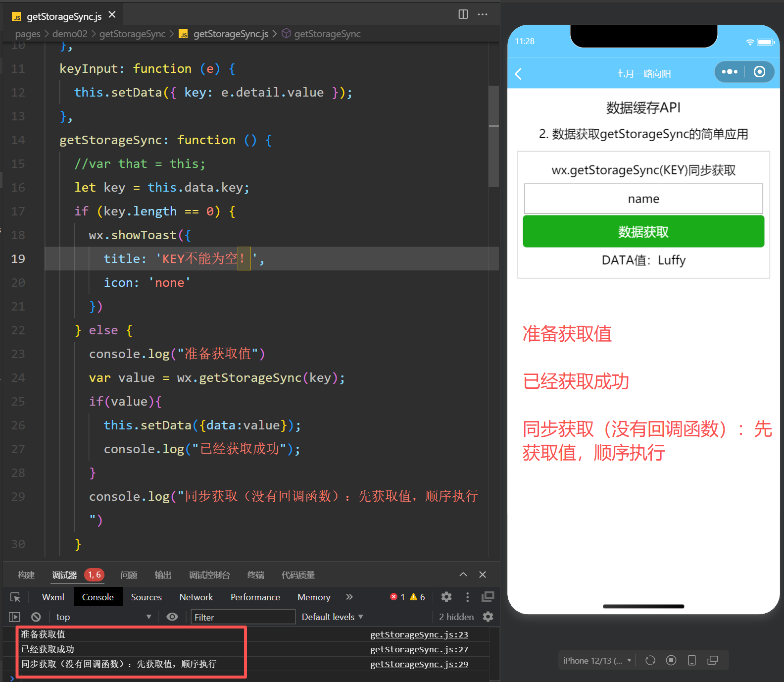Viewport: 784px width, 682px height.
Task: Open source link getStorageSync.js:27
Action: click(x=419, y=649)
